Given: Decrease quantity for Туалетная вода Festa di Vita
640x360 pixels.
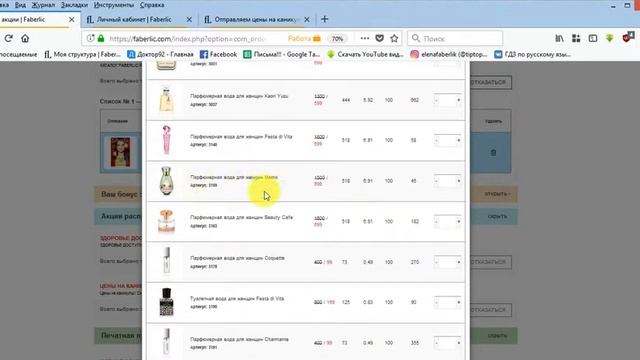Looking at the screenshot, I should [436, 302].
